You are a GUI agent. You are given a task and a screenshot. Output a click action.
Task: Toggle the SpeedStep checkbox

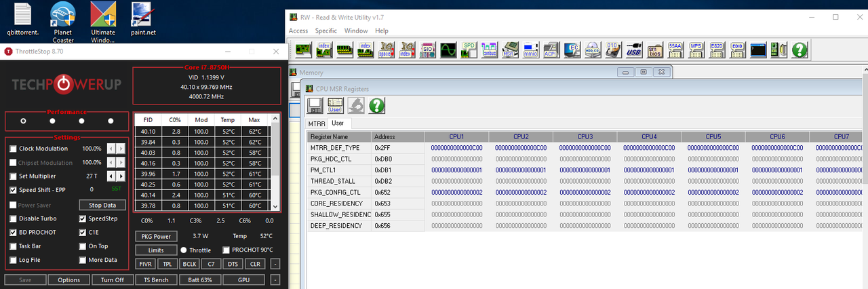click(x=83, y=218)
